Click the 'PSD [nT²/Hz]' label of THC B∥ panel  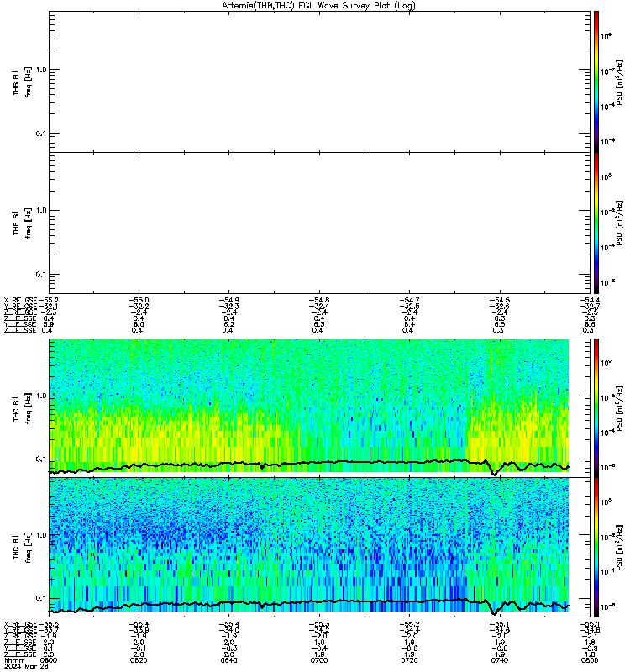point(619,547)
